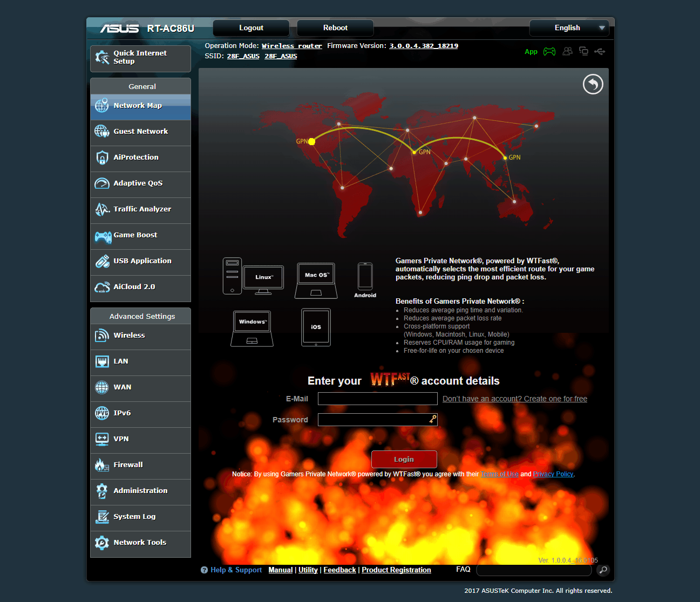The image size is (700, 602).
Task: Click the Help & Support text
Action: click(x=236, y=570)
